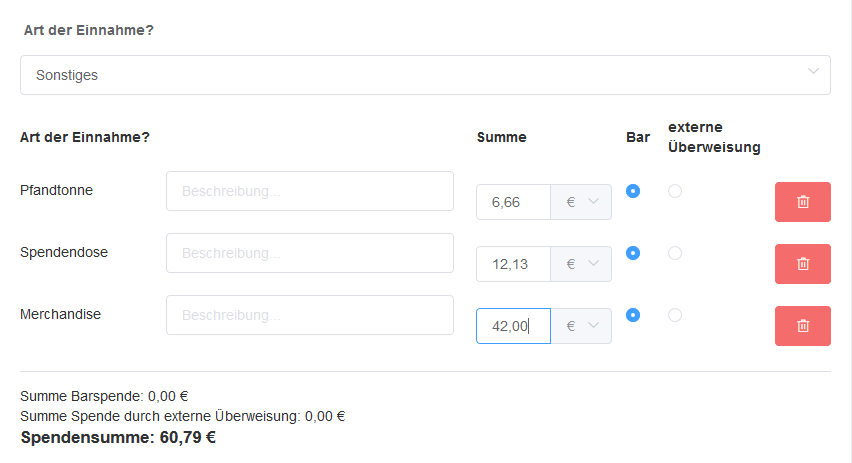The width and height of the screenshot is (852, 463).
Task: Open the currency dropdown for Spendendose
Action: tap(581, 264)
